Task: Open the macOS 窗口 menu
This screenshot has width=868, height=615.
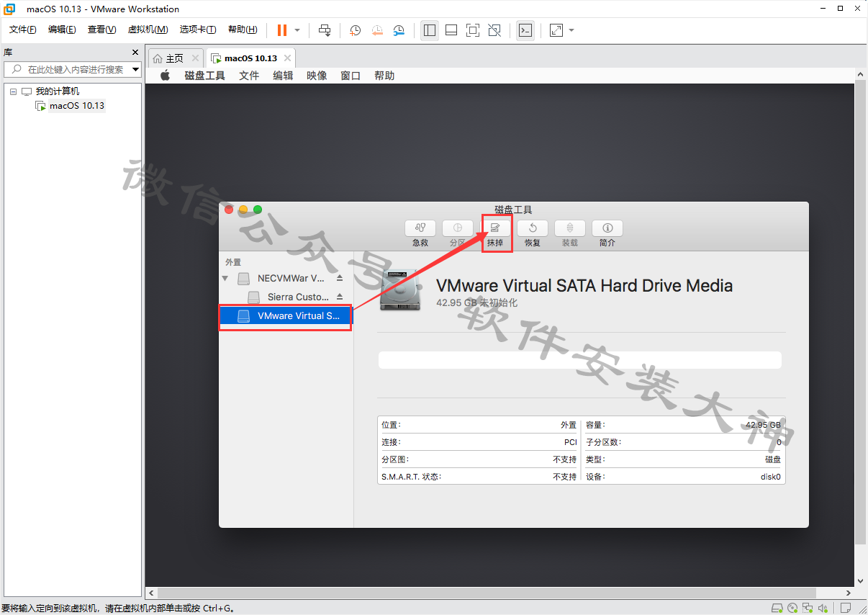Action: pos(351,76)
